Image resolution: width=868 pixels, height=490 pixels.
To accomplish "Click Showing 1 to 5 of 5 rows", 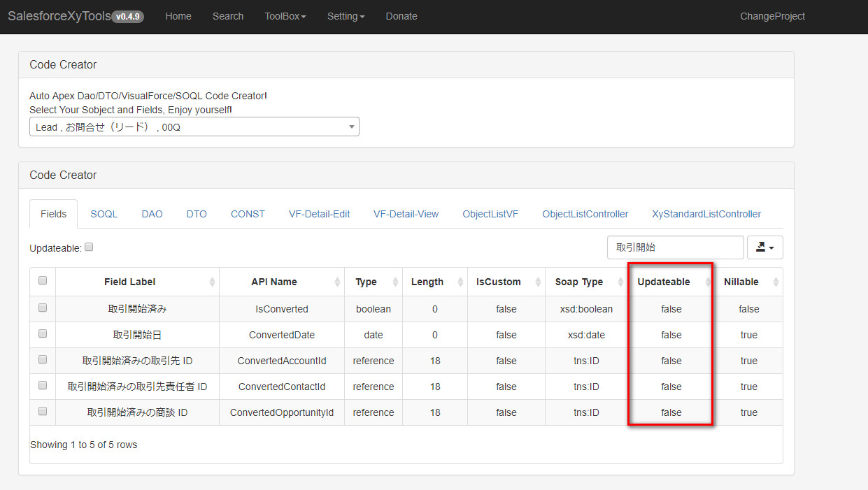I will [84, 445].
